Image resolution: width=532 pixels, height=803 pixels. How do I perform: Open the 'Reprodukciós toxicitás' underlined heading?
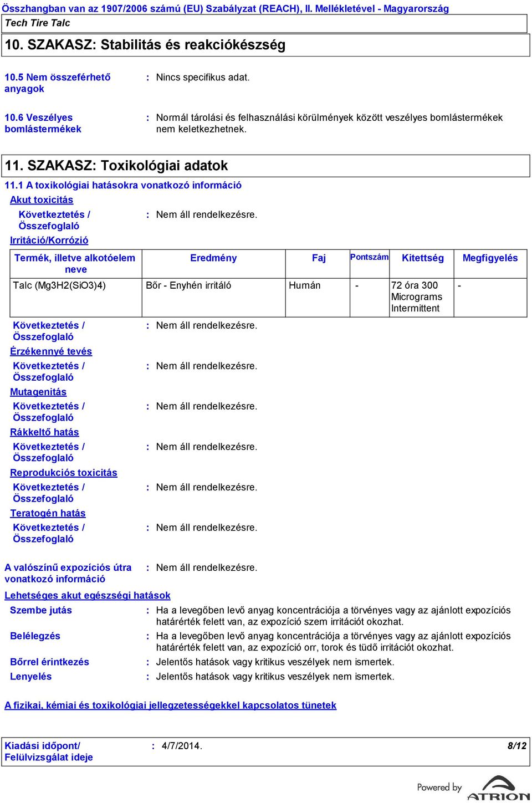click(x=64, y=472)
